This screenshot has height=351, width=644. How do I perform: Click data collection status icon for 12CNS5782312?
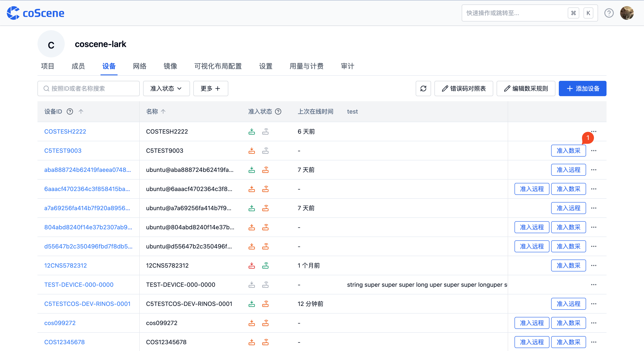tap(252, 265)
